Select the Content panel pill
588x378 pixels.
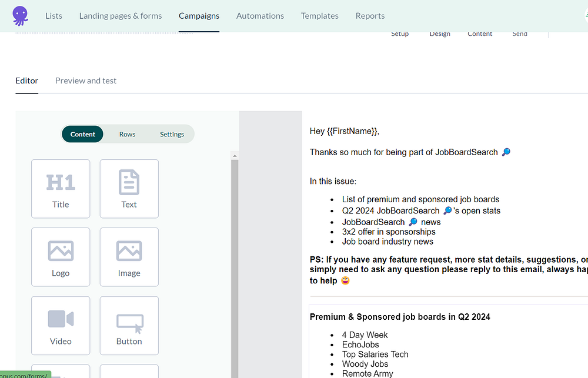[x=82, y=134]
